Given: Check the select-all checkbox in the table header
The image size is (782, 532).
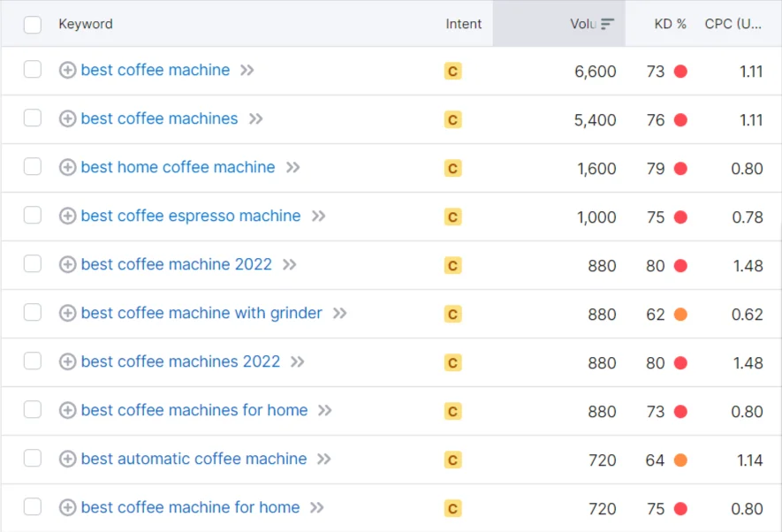Looking at the screenshot, I should click(x=32, y=25).
